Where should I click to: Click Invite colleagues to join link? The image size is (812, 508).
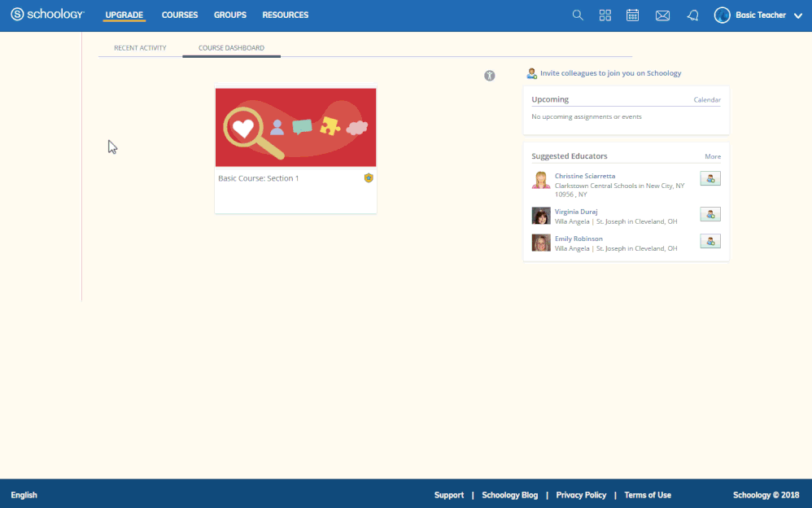point(610,73)
